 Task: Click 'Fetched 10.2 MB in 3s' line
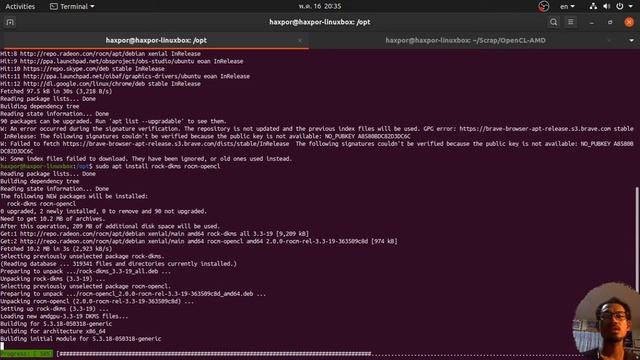coord(56,249)
